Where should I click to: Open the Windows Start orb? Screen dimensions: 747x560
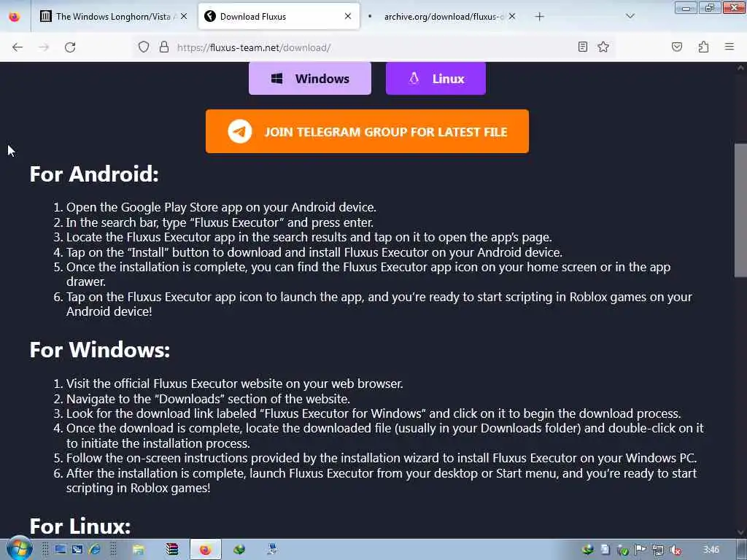[20, 548]
